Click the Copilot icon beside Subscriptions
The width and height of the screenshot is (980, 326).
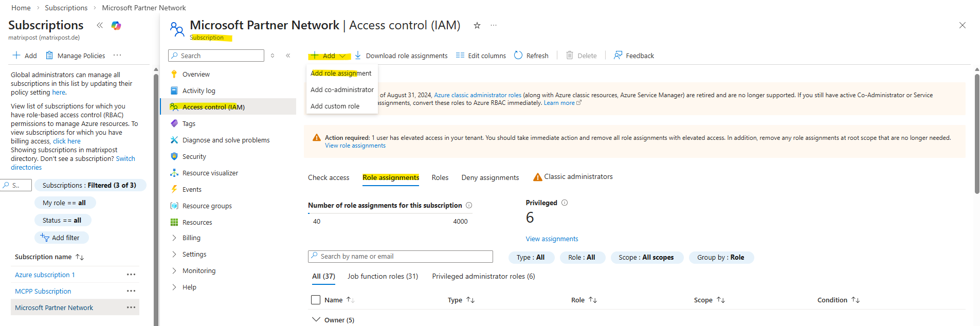(x=116, y=26)
